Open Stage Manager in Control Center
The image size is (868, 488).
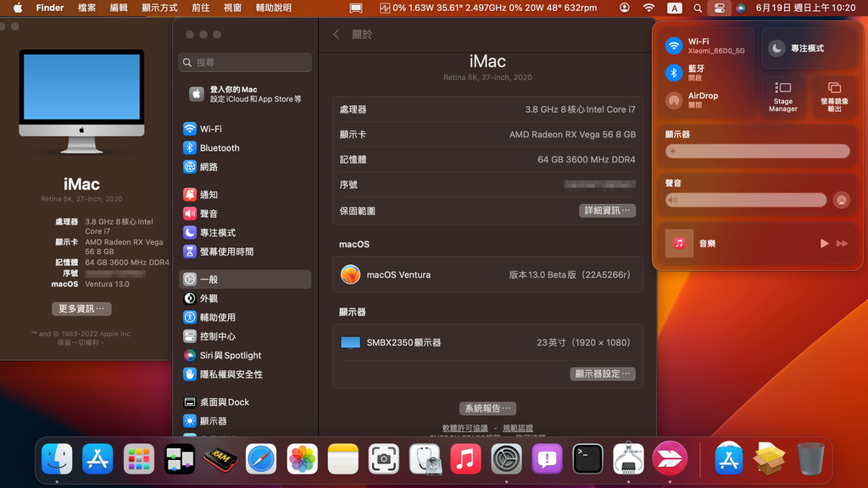[x=782, y=97]
